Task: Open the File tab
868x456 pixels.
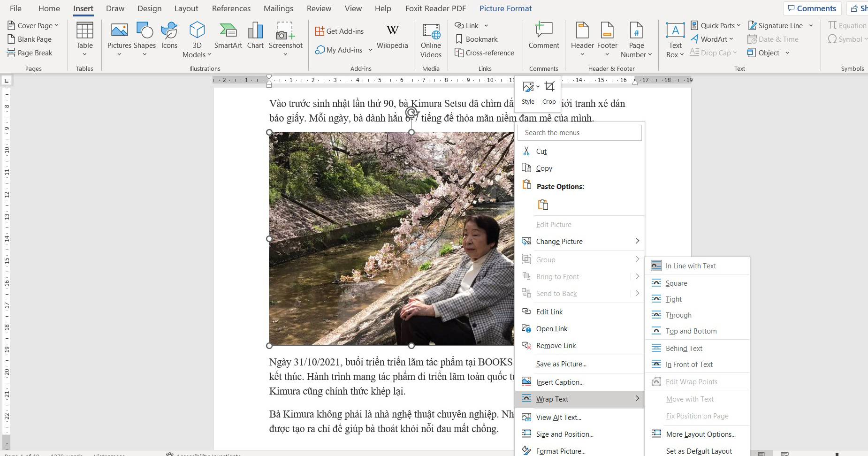Action: click(x=15, y=8)
